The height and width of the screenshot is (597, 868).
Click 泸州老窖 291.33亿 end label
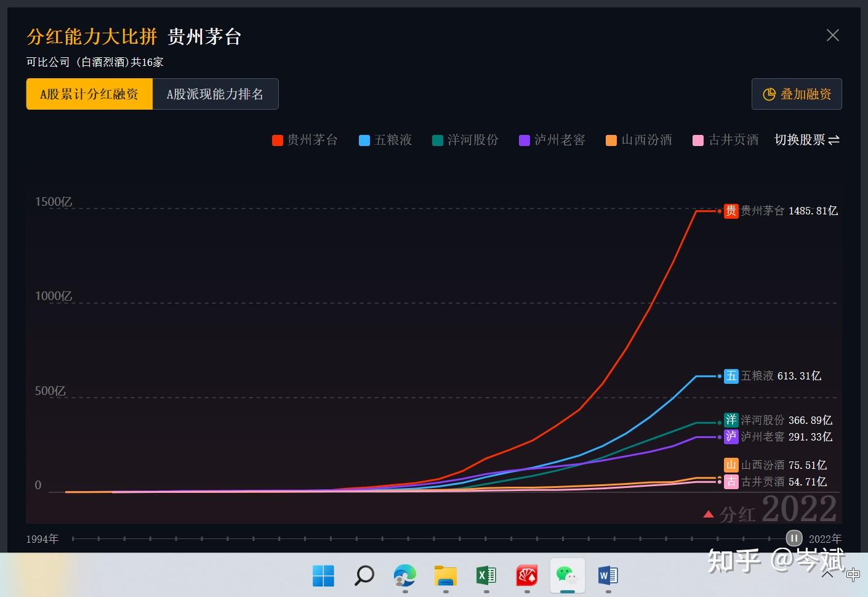pyautogui.click(x=787, y=437)
